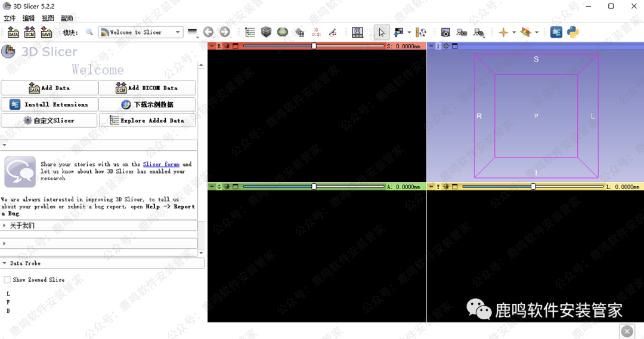Toggle the green slice view link icon
Screen dimensions: 644x339
227,187
